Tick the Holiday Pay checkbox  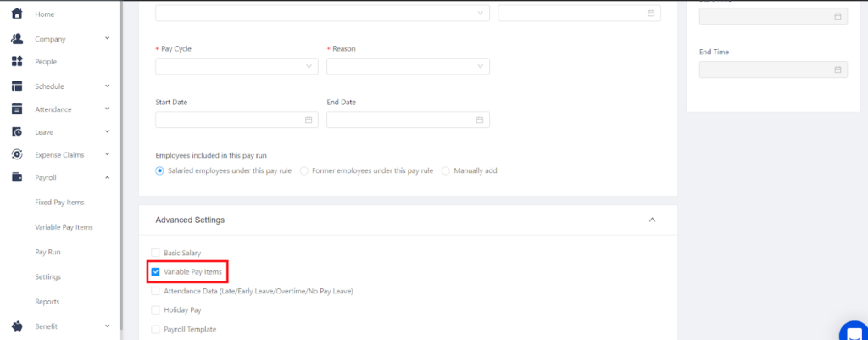156,310
